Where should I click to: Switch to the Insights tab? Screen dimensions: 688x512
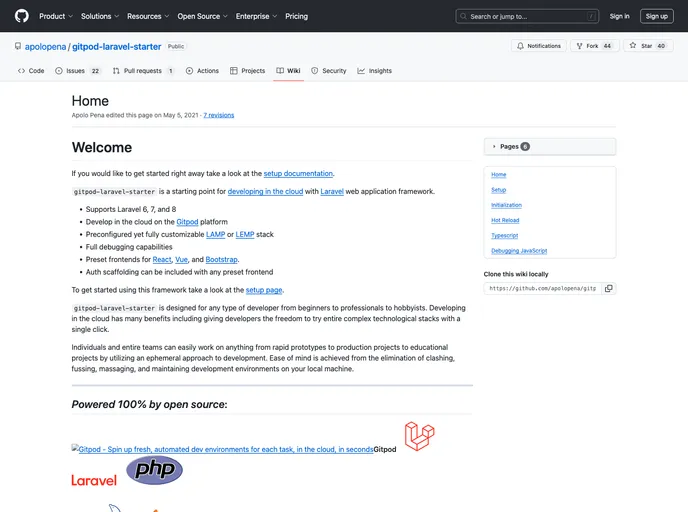pyautogui.click(x=374, y=71)
